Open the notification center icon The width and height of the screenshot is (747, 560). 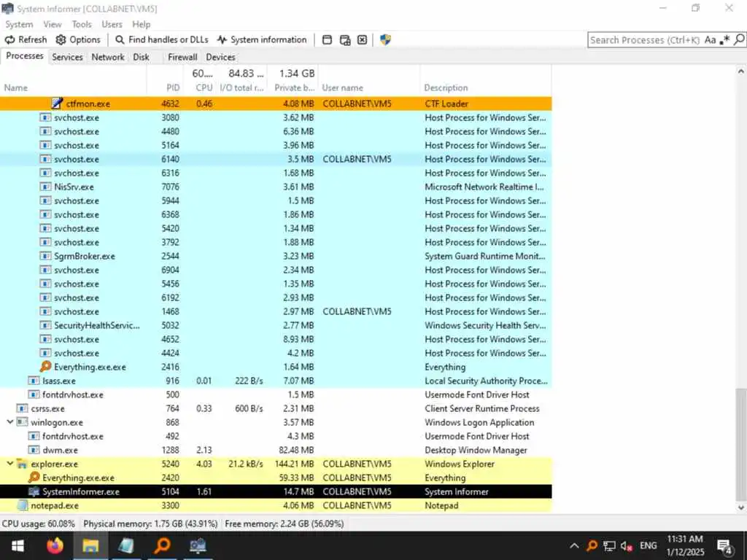[x=724, y=547]
